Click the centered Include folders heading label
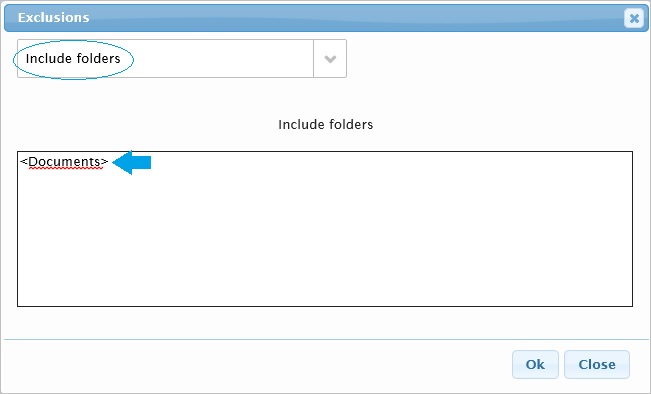Viewport: 651px width, 394px height. 326,125
